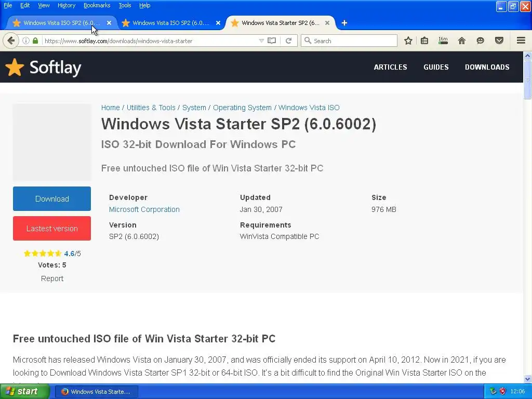Viewport: 532px width, 399px height.
Task: Click the scrollbar down arrow
Action: point(527,379)
